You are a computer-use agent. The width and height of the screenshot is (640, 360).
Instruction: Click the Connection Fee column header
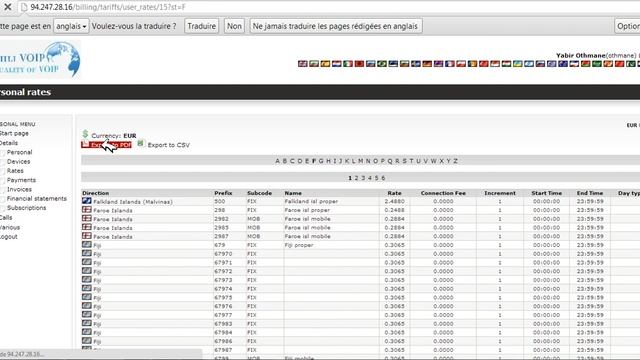pyautogui.click(x=443, y=193)
